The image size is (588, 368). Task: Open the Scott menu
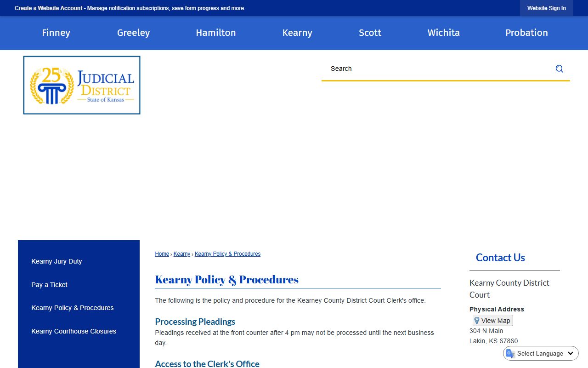pos(370,33)
